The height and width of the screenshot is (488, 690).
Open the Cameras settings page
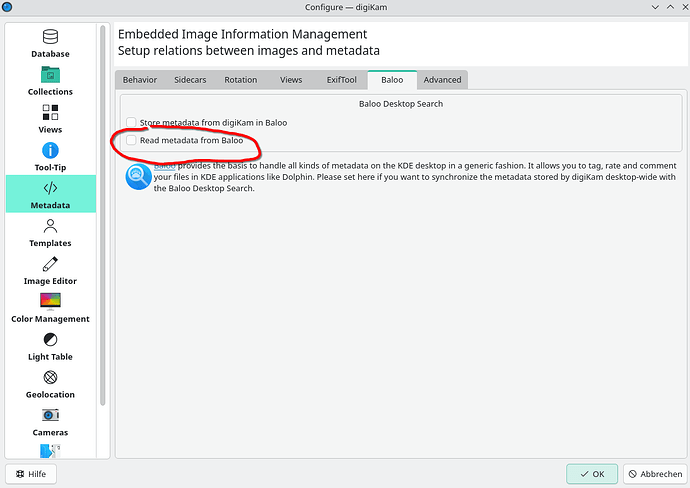point(50,422)
